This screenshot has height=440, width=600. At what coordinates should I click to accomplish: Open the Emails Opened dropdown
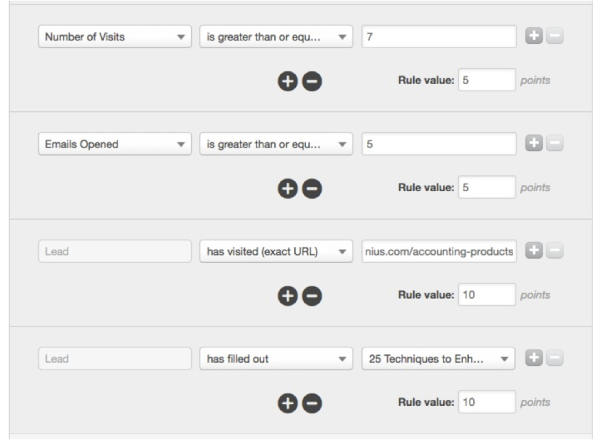click(x=115, y=144)
